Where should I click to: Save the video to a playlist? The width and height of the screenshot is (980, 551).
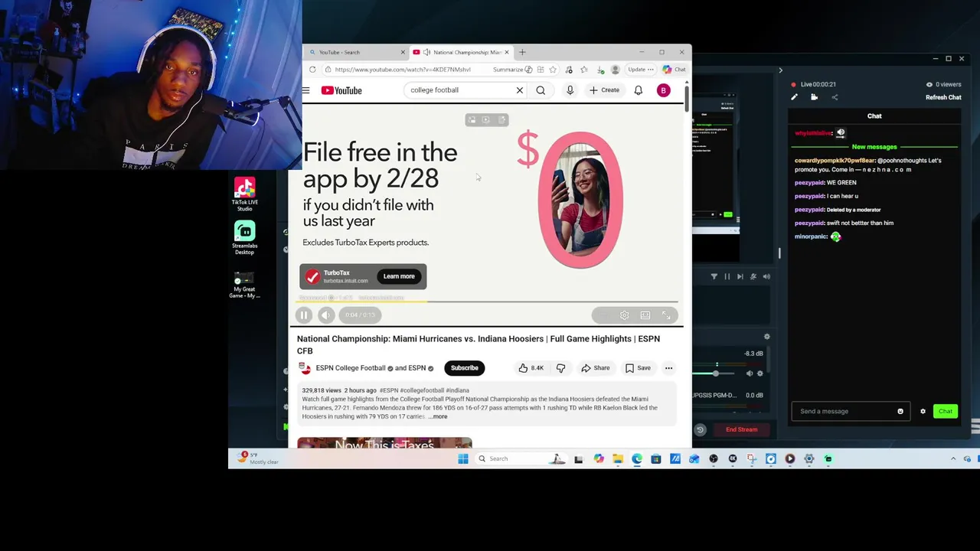coord(638,368)
